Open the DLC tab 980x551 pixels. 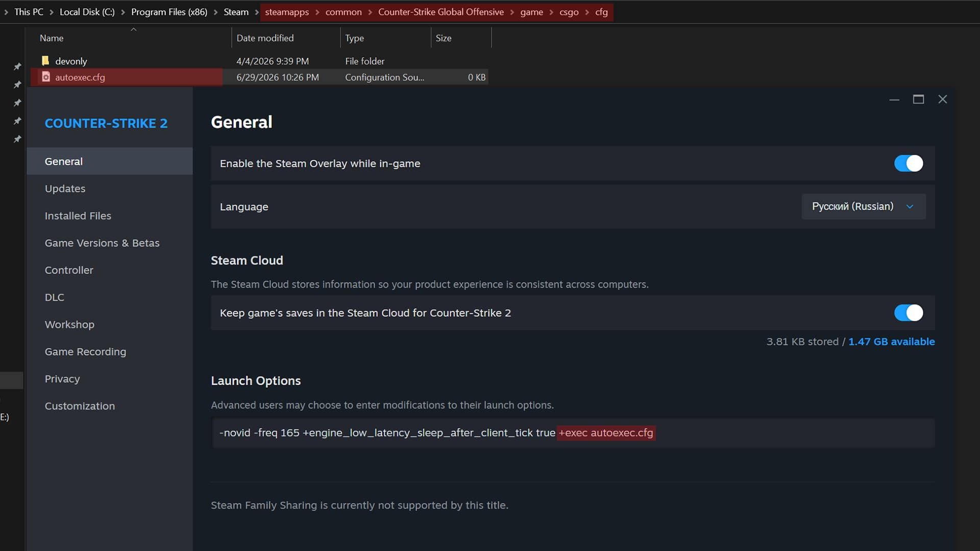pyautogui.click(x=110, y=297)
